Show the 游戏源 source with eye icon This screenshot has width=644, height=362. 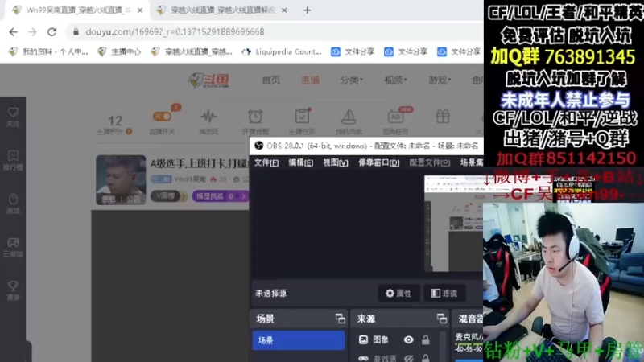408,358
